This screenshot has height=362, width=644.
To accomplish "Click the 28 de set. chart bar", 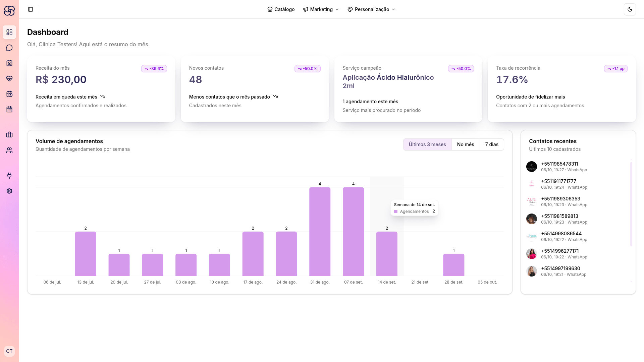I will click(454, 265).
